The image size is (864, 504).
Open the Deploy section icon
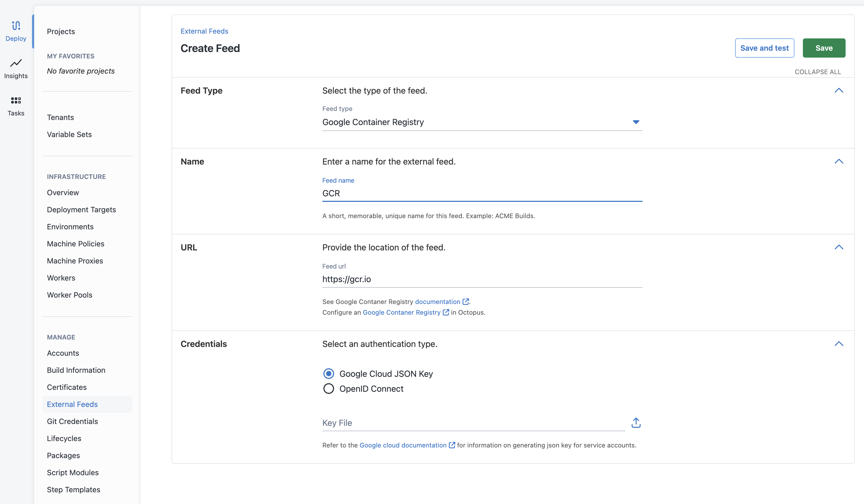pos(16,26)
